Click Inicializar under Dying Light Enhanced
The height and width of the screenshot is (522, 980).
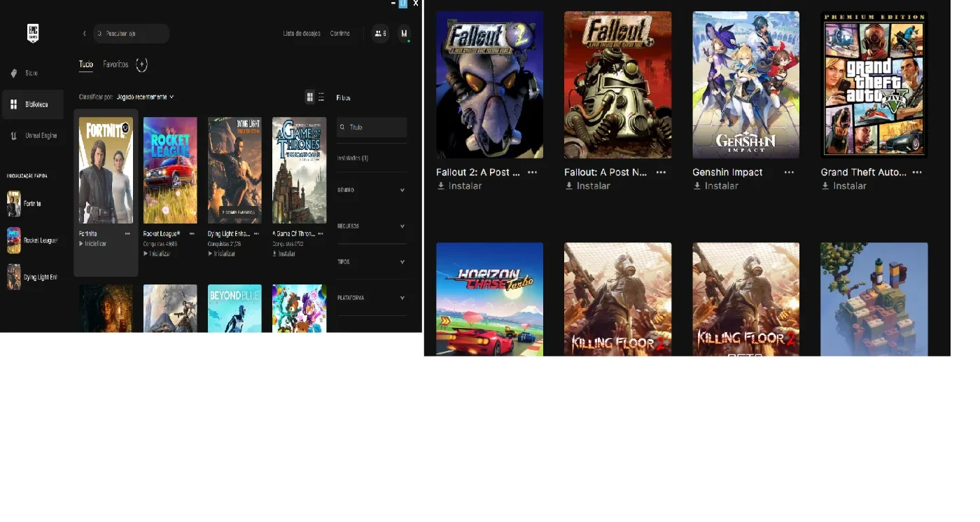(222, 254)
